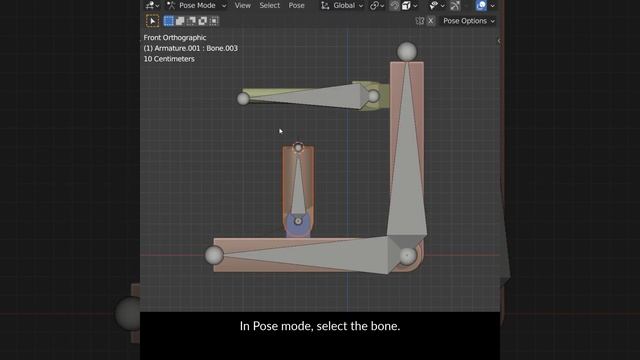Click the 'Front Orthographic' view label
Screen dimensions: 640x360
175,38
